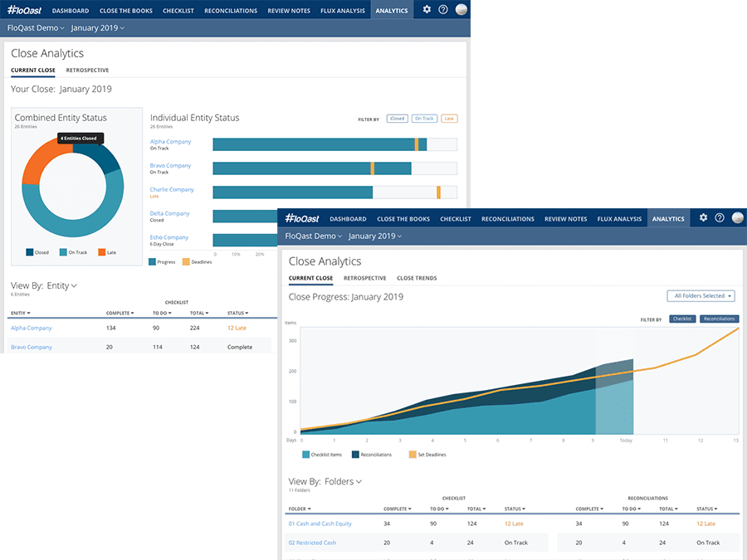Open January 2019 period dropdown in back window

pos(98,28)
